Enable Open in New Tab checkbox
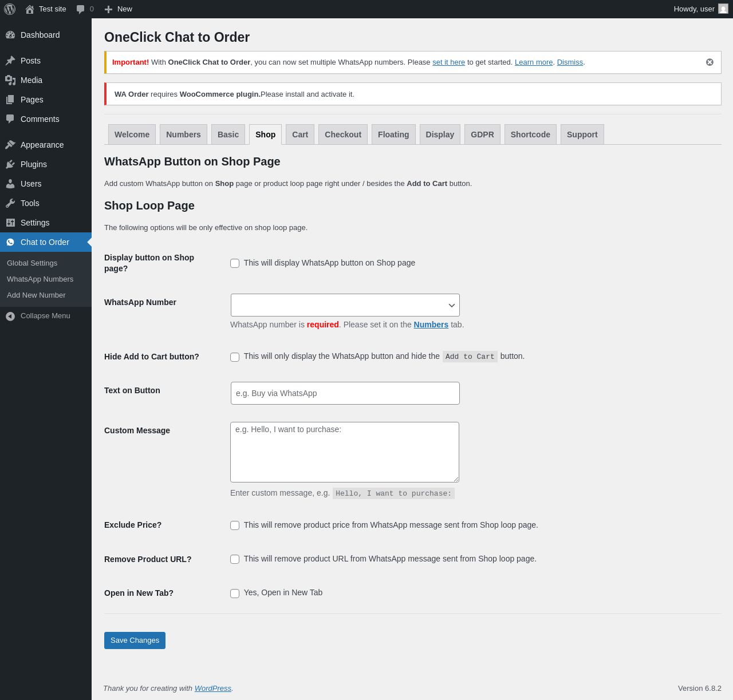 point(235,594)
